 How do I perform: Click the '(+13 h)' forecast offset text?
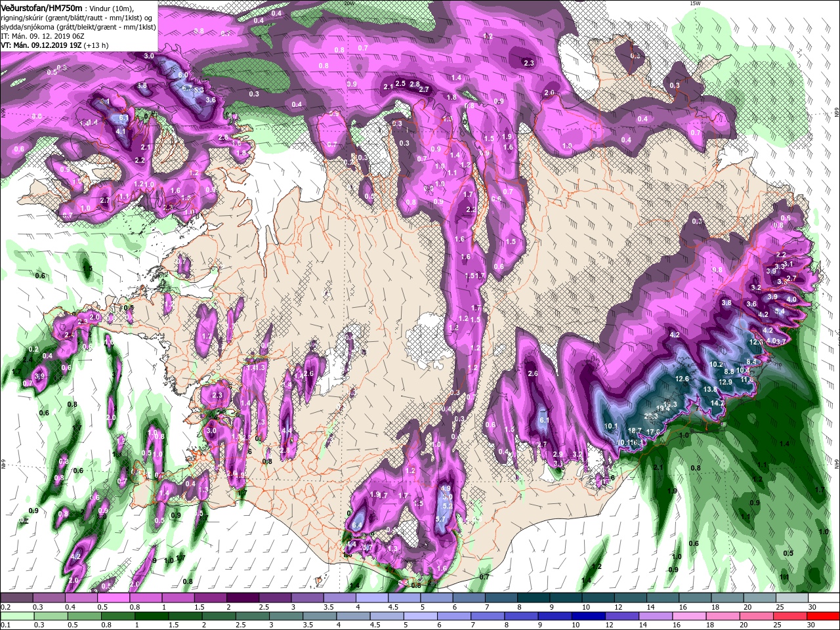coord(96,45)
